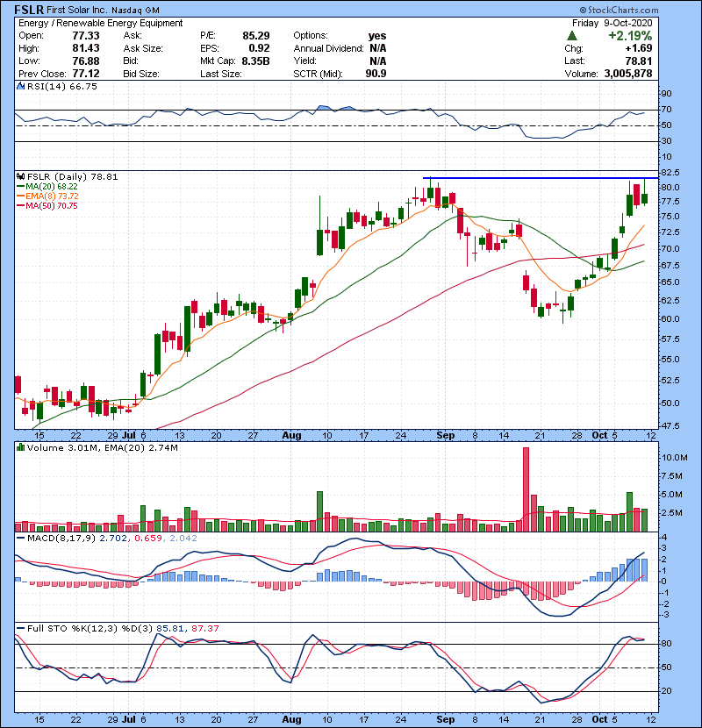702x728 pixels.
Task: Click the 60.0 price axis label
Action: tap(670, 318)
